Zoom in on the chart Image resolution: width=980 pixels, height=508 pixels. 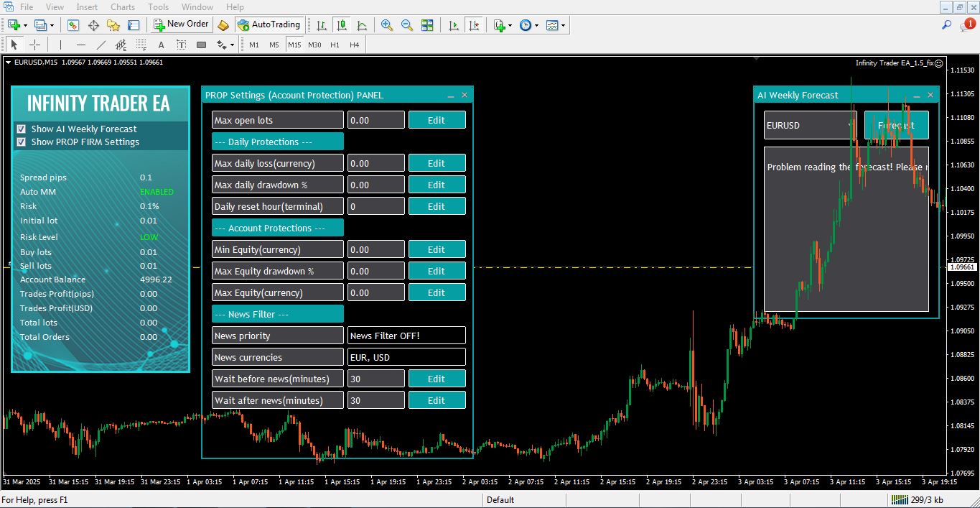click(x=387, y=25)
